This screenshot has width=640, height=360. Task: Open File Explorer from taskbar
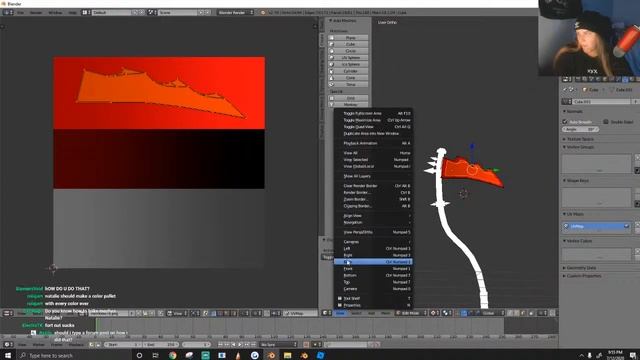click(x=287, y=355)
